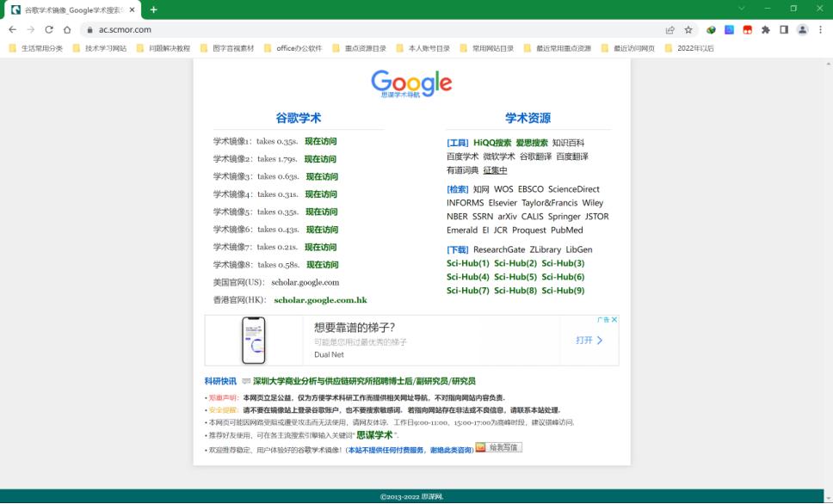
Task: Open the Sci-Hub(9) link
Action: 563,291
